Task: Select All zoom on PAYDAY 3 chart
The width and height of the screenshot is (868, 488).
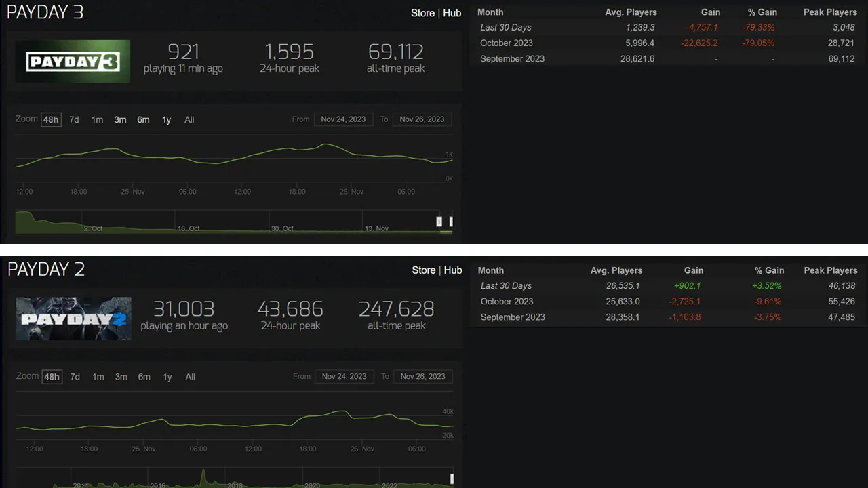Action: 189,120
